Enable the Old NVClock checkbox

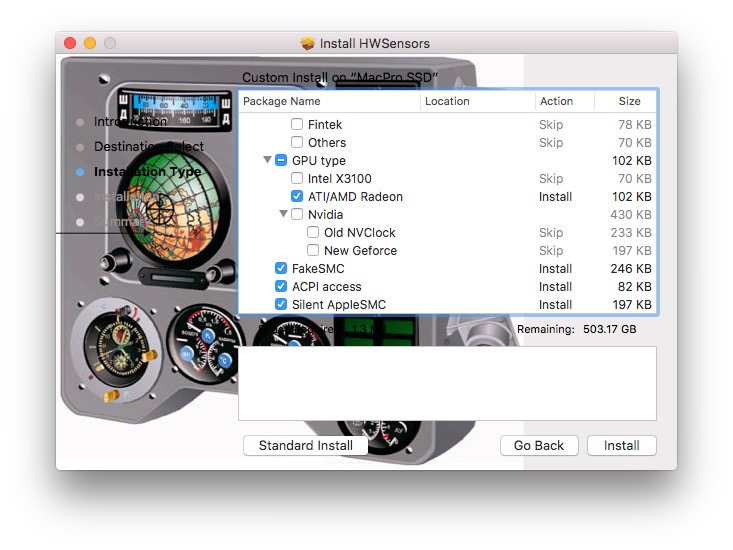pyautogui.click(x=313, y=232)
